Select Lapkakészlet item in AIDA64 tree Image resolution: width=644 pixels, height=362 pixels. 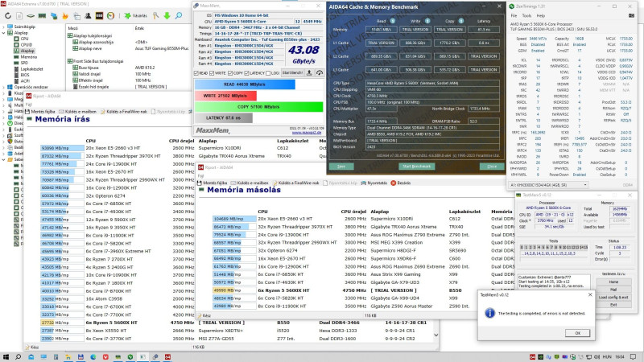point(31,69)
